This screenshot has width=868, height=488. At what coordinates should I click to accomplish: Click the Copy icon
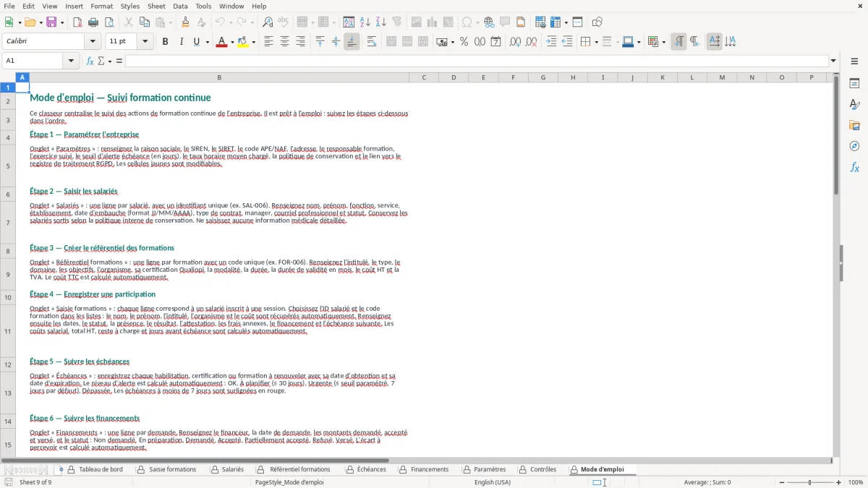144,22
